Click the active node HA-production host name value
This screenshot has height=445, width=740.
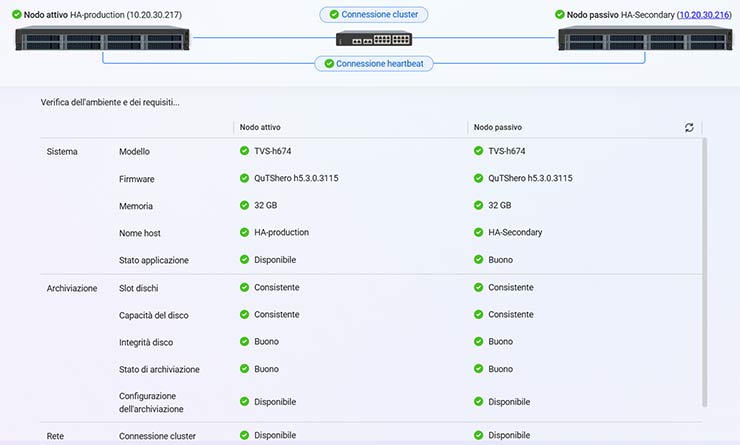(x=281, y=232)
